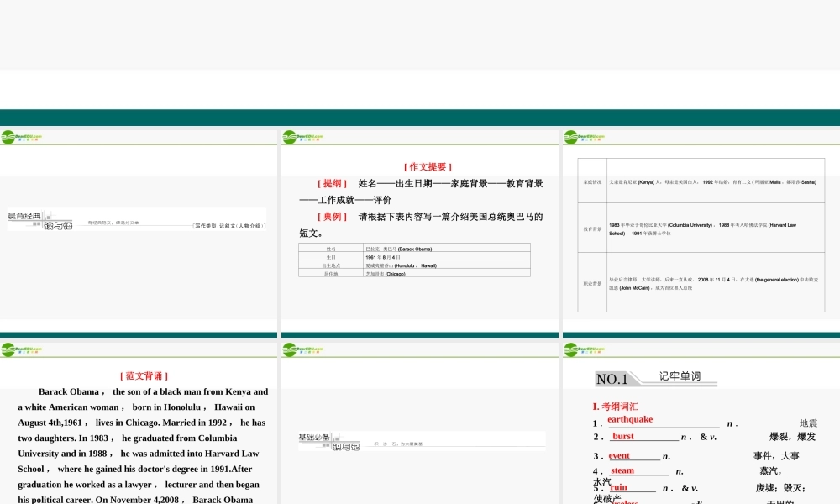Click the [范文背诵] heading
840x504 pixels.
pyautogui.click(x=144, y=376)
